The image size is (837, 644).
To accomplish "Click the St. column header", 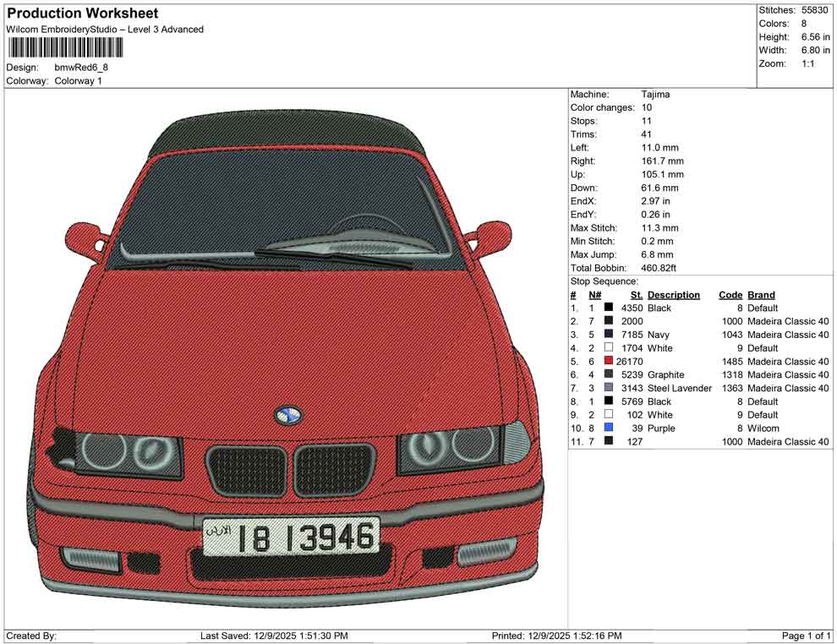I will pos(635,294).
